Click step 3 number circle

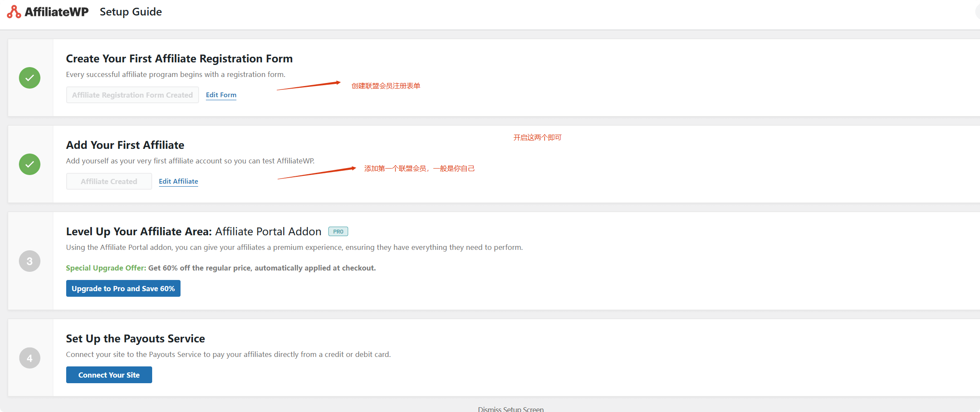tap(30, 261)
